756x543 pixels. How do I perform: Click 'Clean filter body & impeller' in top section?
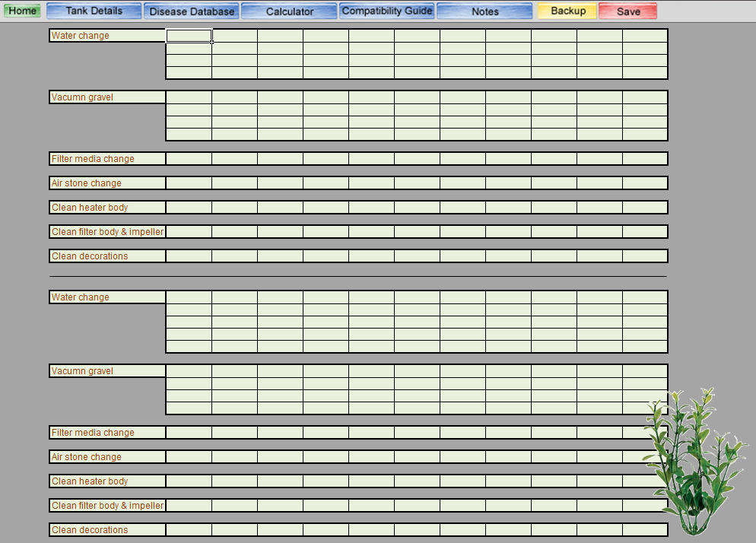tap(106, 231)
